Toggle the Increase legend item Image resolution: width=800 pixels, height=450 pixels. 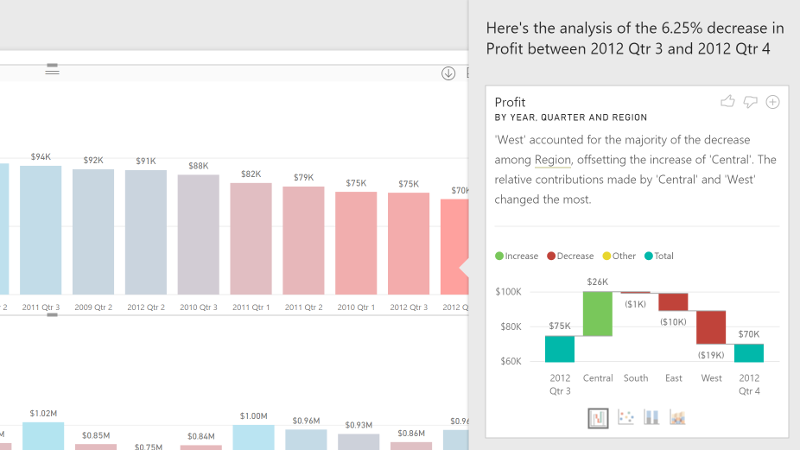click(516, 256)
